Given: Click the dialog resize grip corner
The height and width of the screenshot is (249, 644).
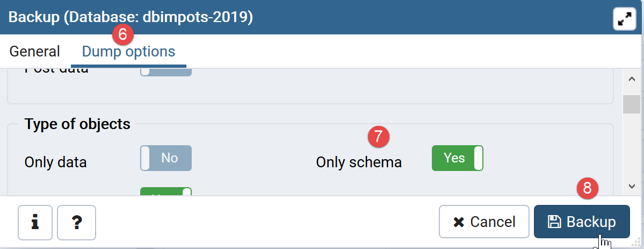Looking at the screenshot, I should [637, 243].
